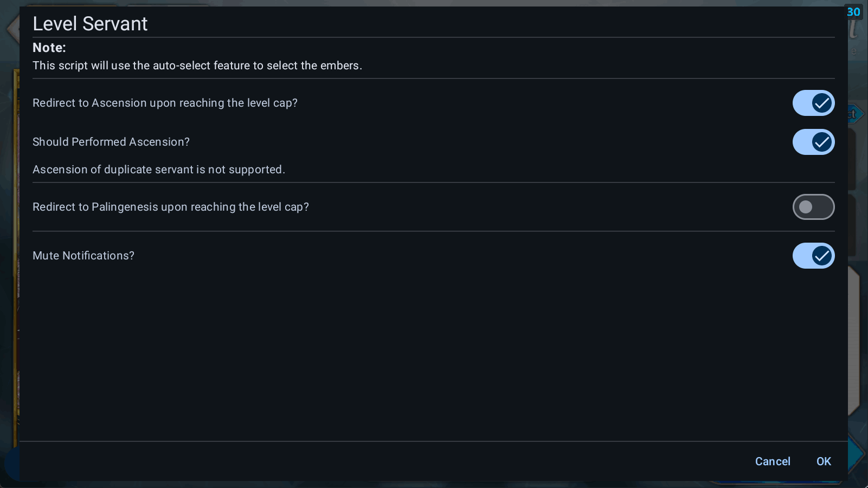Click the Should Performed Ascension label
Screen dimensions: 868x488
click(x=111, y=142)
